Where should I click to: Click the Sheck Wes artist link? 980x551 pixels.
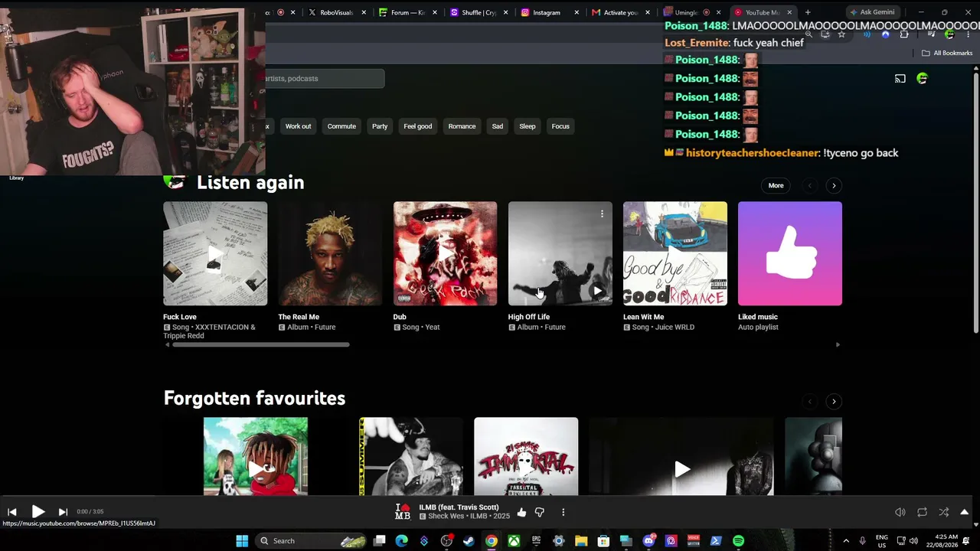coord(446,517)
